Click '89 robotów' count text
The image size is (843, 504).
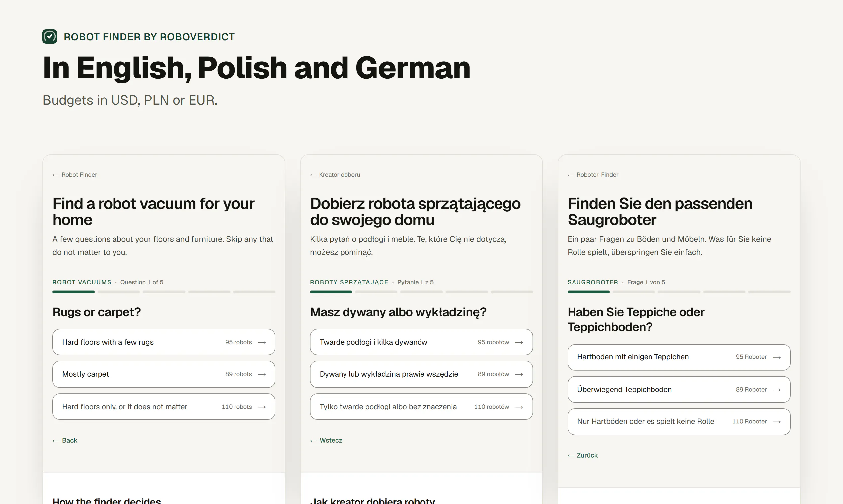493,374
